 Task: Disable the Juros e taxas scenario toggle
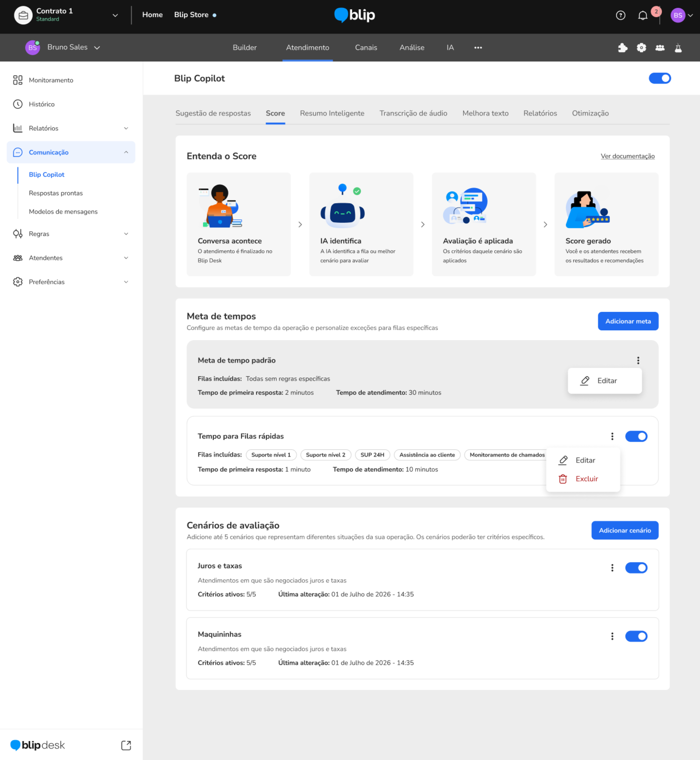pyautogui.click(x=636, y=568)
